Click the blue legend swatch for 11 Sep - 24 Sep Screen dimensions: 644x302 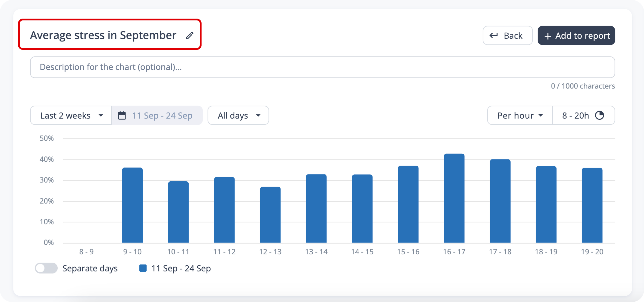point(143,268)
